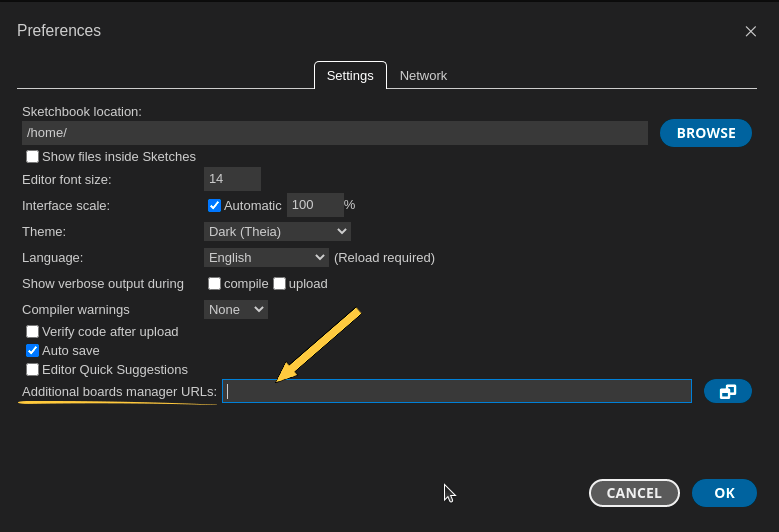The height and width of the screenshot is (532, 779).
Task: Open Compiler warnings dropdown
Action: click(x=235, y=310)
